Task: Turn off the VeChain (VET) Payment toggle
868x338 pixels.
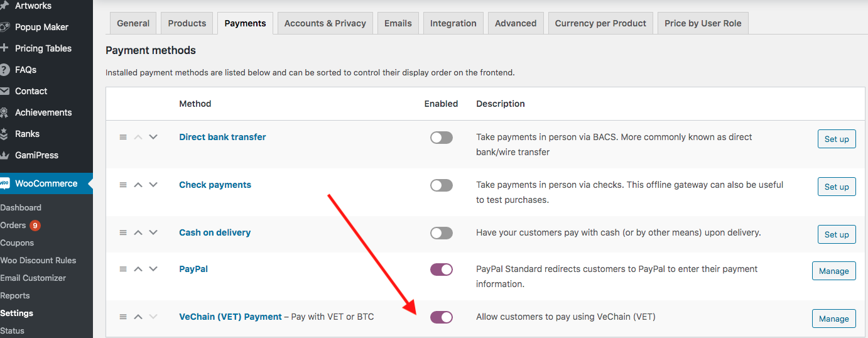Action: 442,317
